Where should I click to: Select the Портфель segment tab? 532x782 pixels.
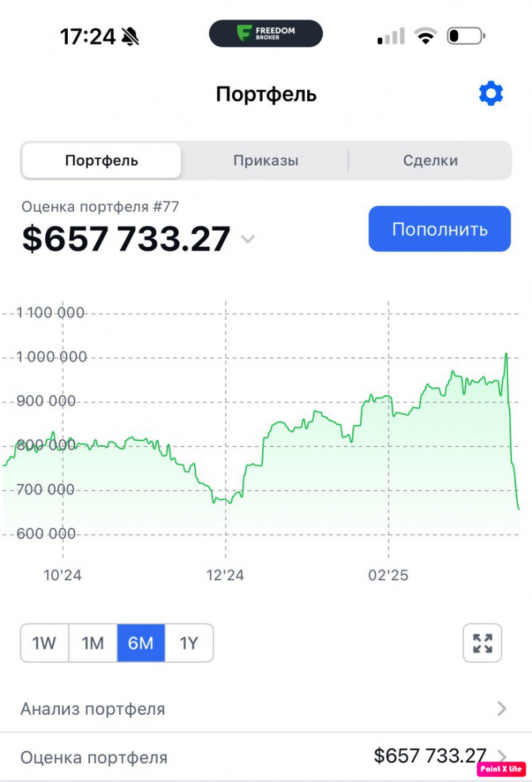101,160
